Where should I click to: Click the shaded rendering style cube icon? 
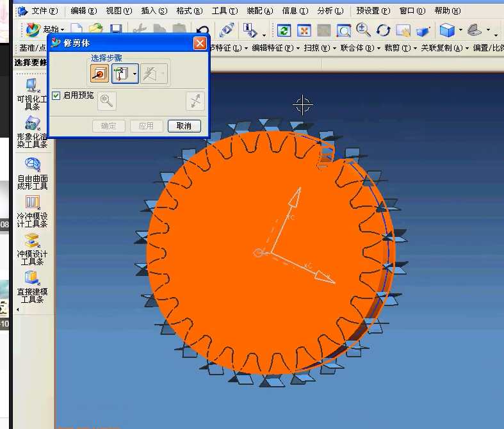(x=447, y=30)
